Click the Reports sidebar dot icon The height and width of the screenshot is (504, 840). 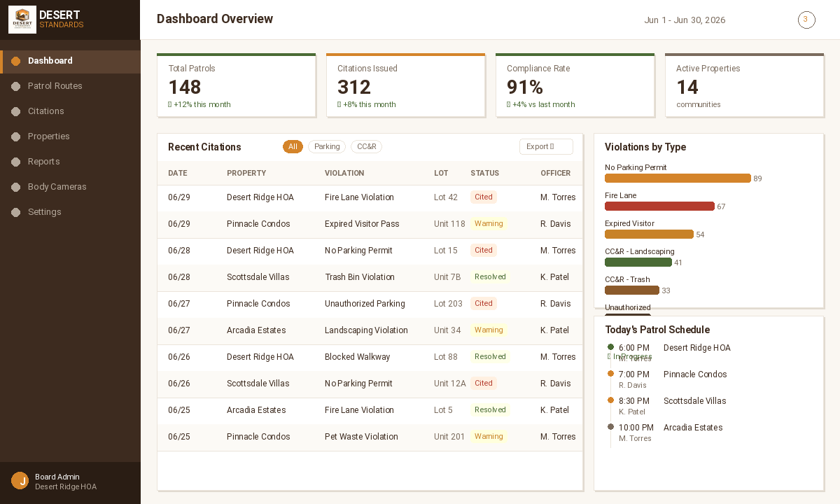tap(16, 162)
